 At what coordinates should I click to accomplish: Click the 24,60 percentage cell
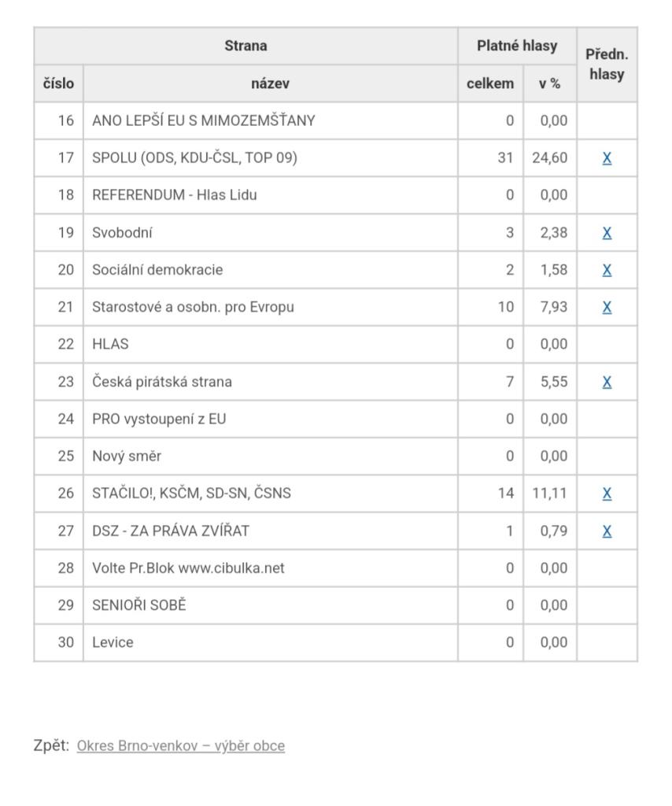pyautogui.click(x=549, y=158)
